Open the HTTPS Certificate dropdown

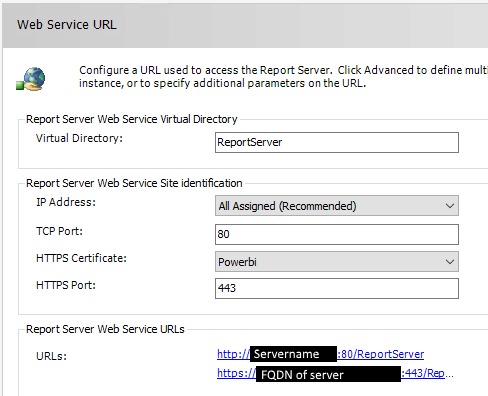(337, 262)
